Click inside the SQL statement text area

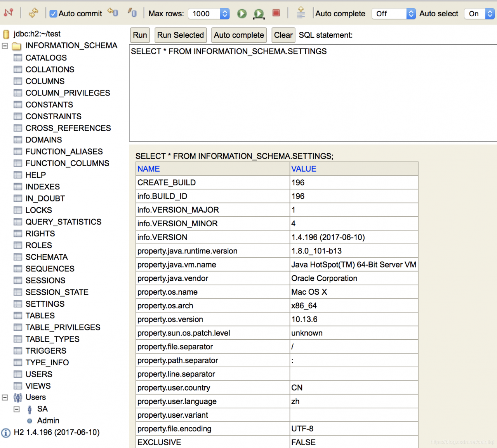click(x=313, y=93)
